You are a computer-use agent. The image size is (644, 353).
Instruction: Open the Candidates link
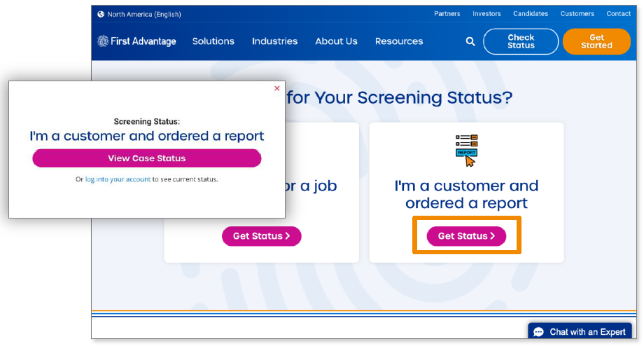(x=531, y=14)
